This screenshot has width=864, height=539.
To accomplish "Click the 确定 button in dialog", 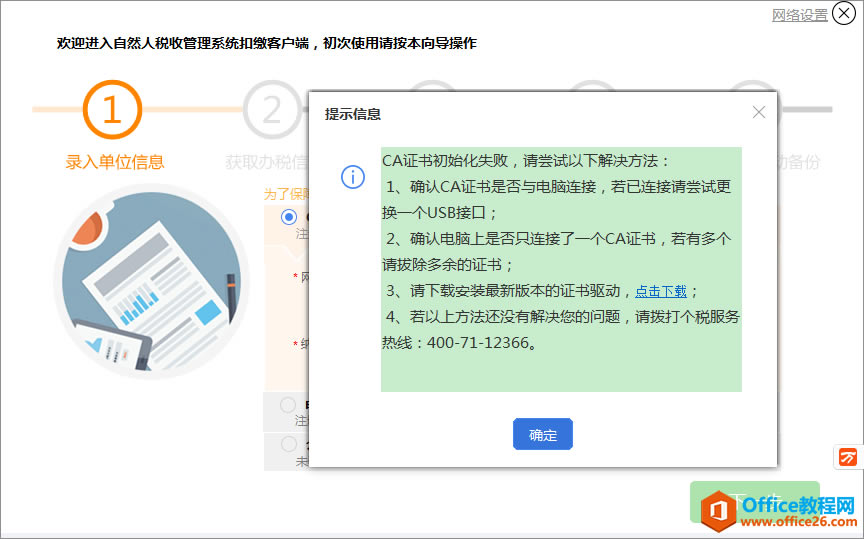I will coord(543,434).
